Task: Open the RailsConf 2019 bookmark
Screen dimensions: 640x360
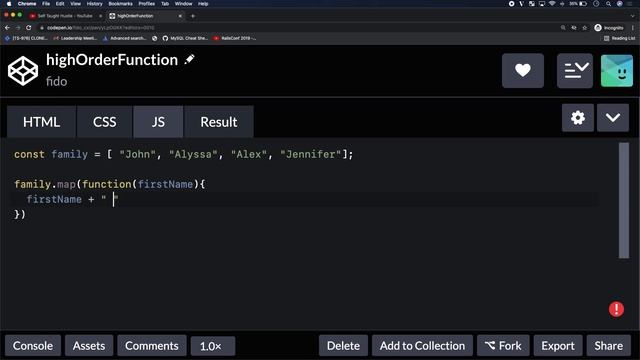Action: (235, 38)
